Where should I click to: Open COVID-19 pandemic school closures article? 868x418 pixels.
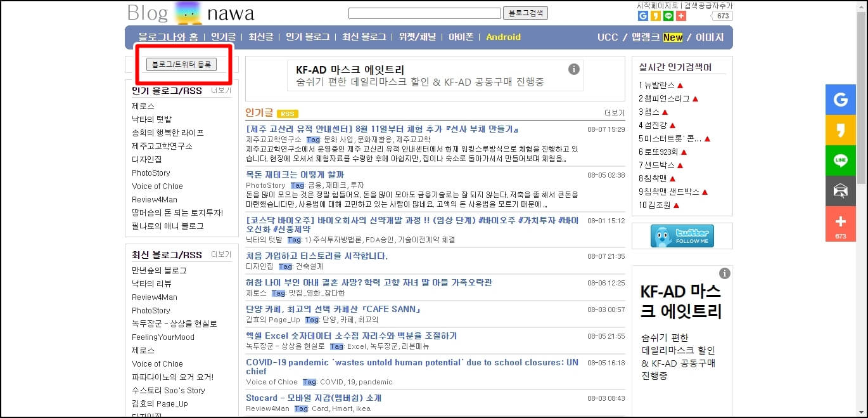tap(412, 367)
